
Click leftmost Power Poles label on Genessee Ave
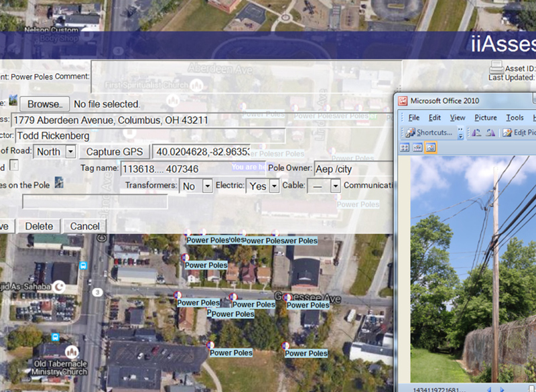(198, 303)
